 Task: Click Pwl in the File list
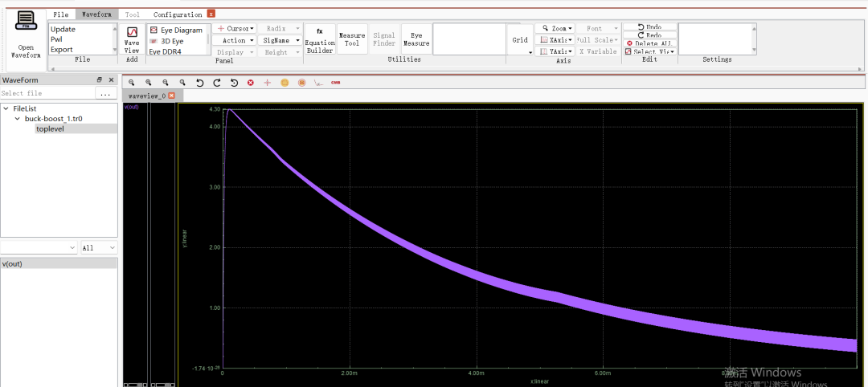(x=56, y=39)
